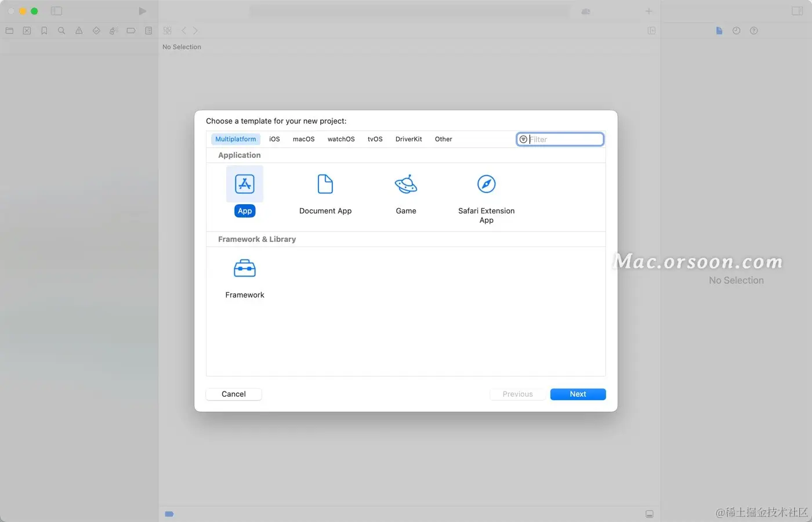The width and height of the screenshot is (812, 522).
Task: Click the Game label text
Action: (x=406, y=211)
